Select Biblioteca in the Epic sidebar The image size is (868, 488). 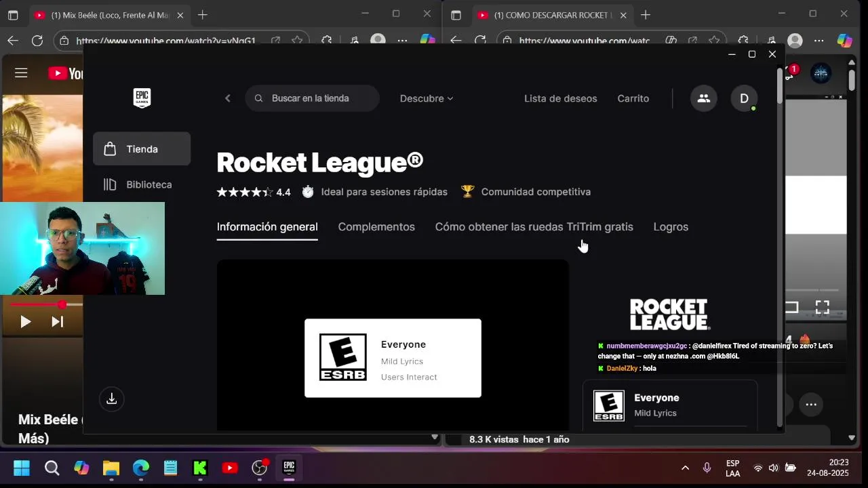tap(142, 184)
